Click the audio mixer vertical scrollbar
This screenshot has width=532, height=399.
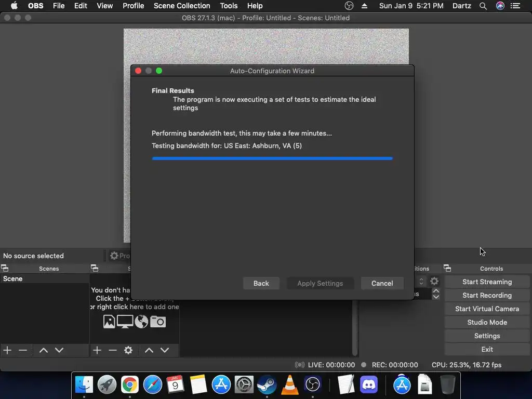[355, 328]
